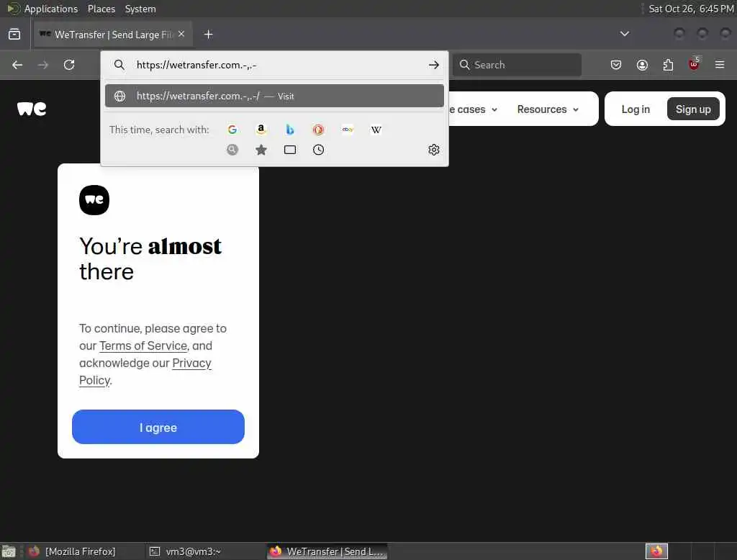The image size is (737, 560).
Task: Click the I agree button
Action: click(158, 427)
